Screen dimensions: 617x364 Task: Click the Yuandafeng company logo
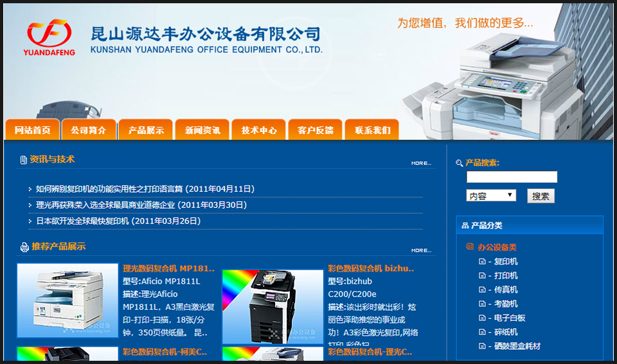pos(49,38)
